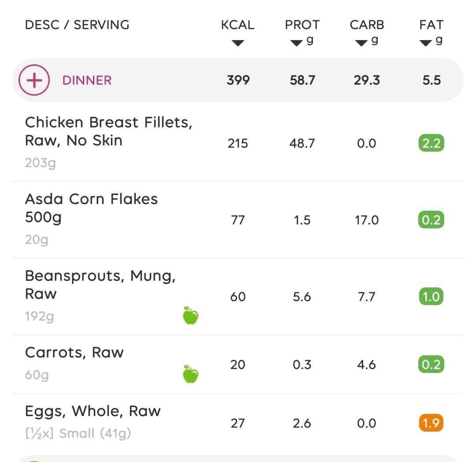Tap the green 0.2 fat badge for Corn Flakes
476x462 pixels.
pyautogui.click(x=431, y=220)
